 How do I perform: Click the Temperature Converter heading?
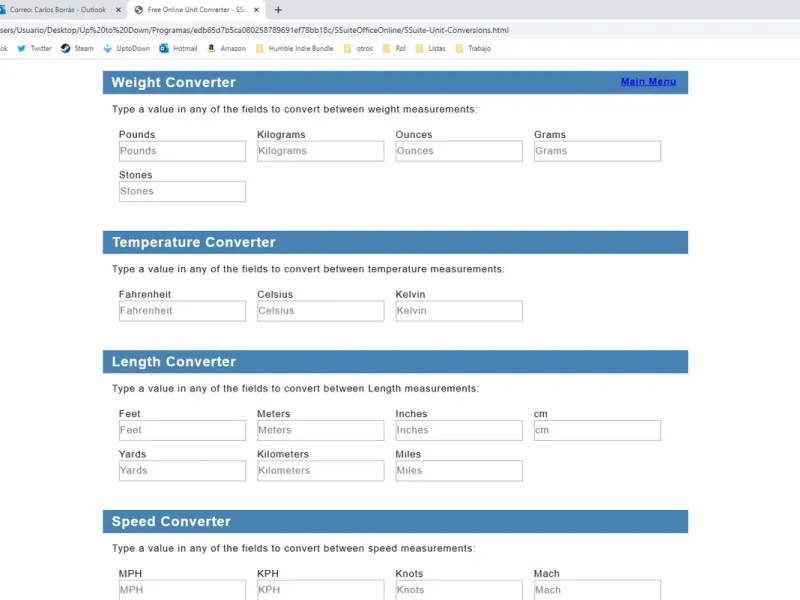pos(194,242)
